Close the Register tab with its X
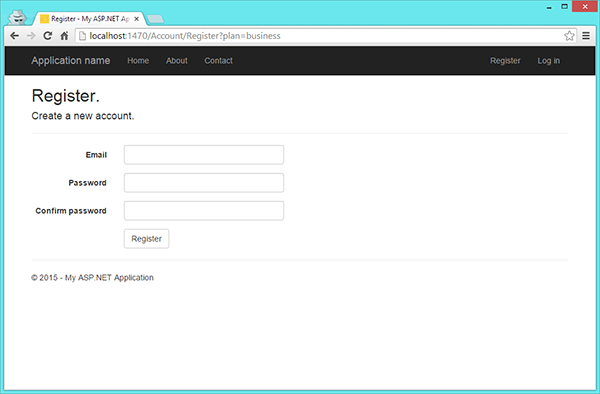 coord(137,19)
